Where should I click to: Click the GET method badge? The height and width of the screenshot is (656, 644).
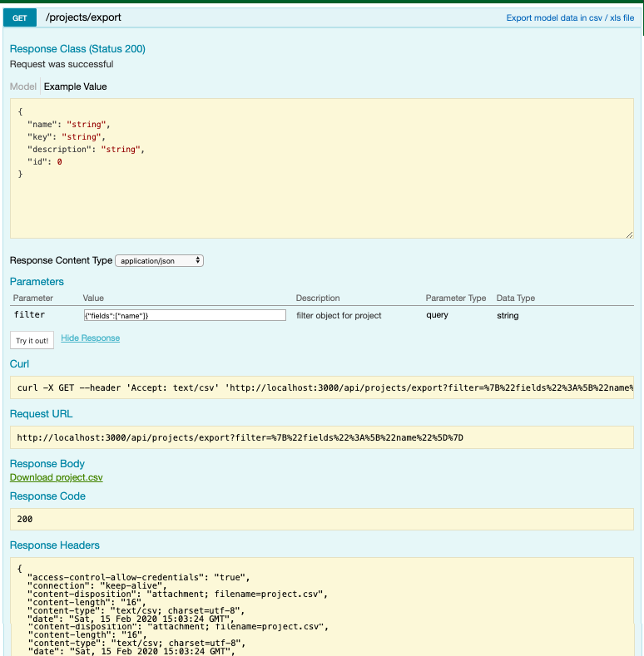[x=20, y=18]
